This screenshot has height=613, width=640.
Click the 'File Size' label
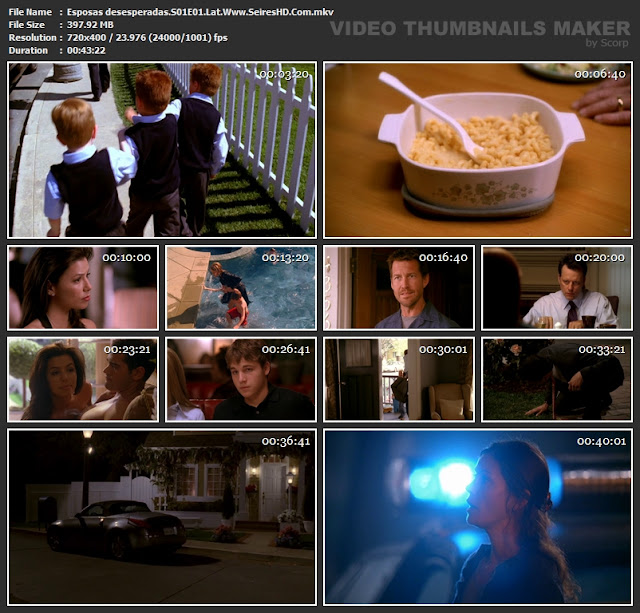[x=27, y=25]
